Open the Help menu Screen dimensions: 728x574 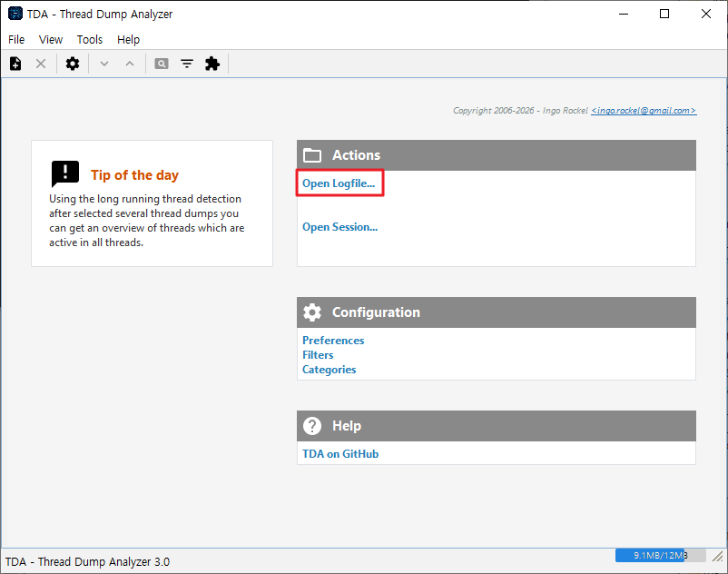pos(129,39)
